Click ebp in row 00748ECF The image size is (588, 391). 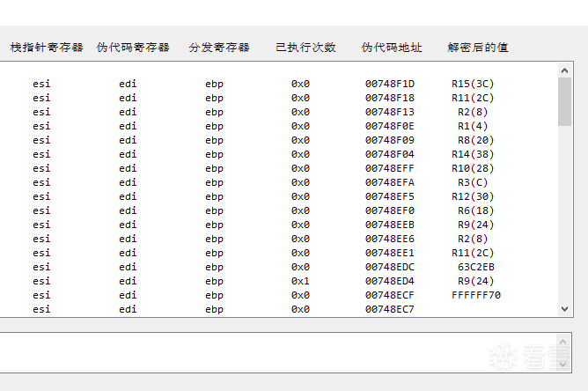[x=214, y=296]
